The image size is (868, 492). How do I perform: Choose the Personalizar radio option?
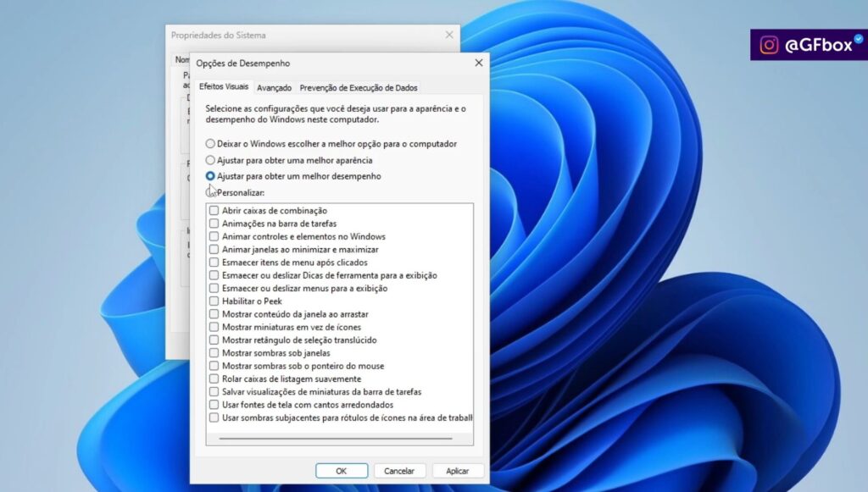click(210, 192)
